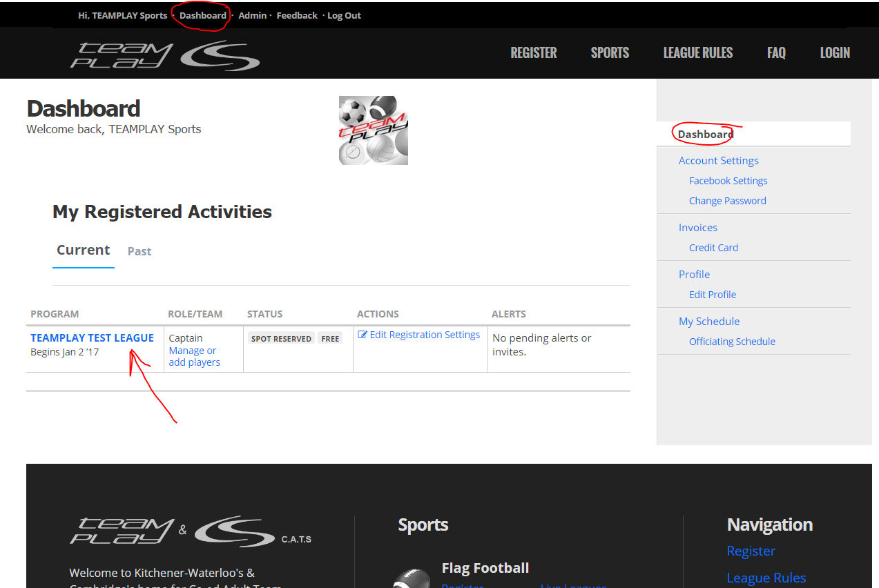Click the SPOT RESERVED status badge

[282, 338]
